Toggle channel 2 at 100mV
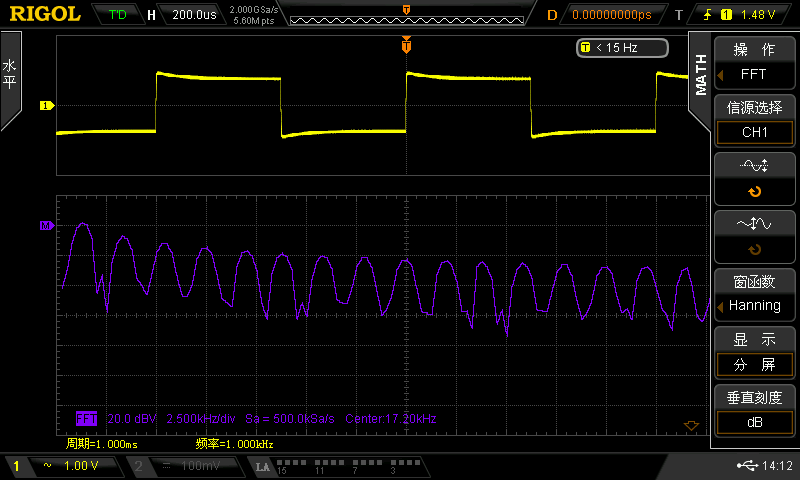The height and width of the screenshot is (480, 800). tap(186, 466)
